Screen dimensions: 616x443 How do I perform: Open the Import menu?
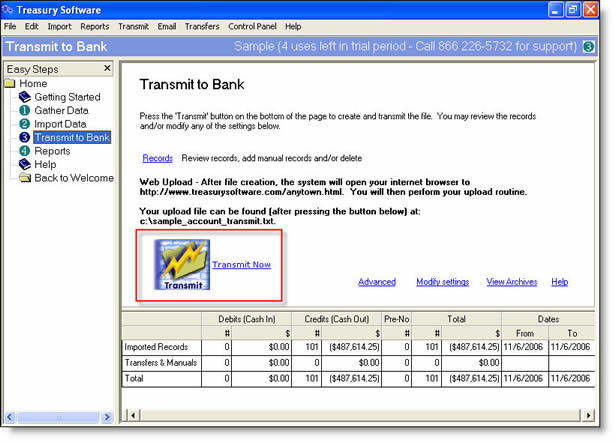[x=59, y=26]
